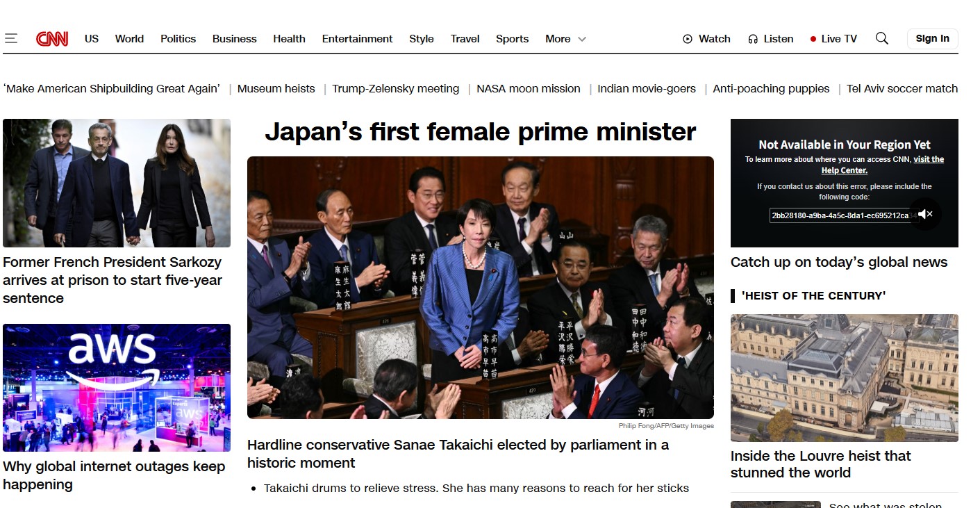Open the AWS outage story image
Image resolution: width=980 pixels, height=508 pixels.
(117, 388)
